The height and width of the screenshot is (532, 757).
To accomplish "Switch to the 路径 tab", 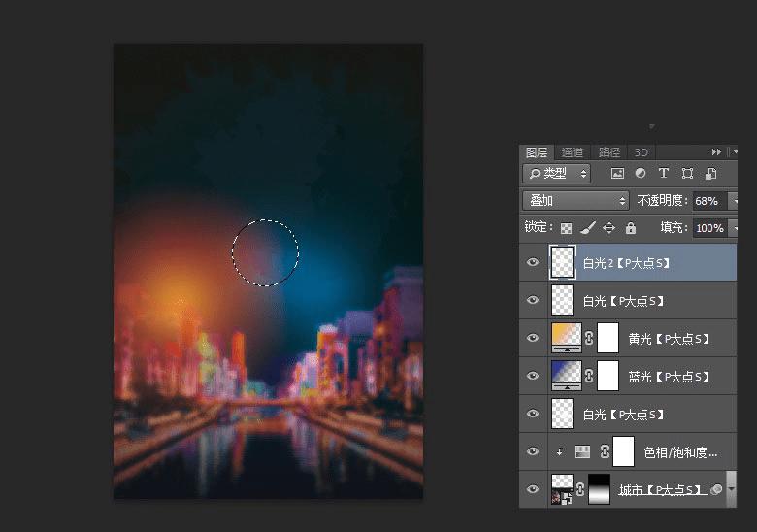I will pyautogui.click(x=609, y=152).
